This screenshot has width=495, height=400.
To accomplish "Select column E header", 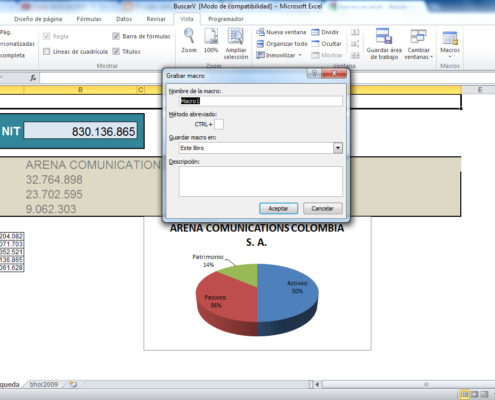I will 480,90.
